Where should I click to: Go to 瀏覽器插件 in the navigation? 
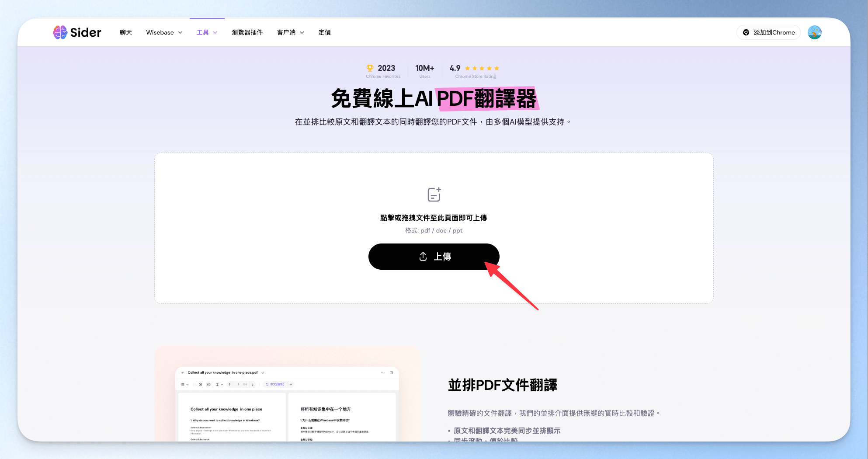click(x=247, y=32)
